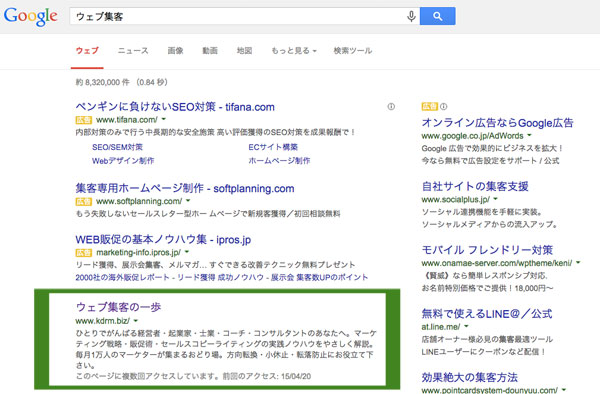The height and width of the screenshot is (394, 600).
Task: Expand the arrow beside www.socialplus.jp/
Action: tap(496, 199)
